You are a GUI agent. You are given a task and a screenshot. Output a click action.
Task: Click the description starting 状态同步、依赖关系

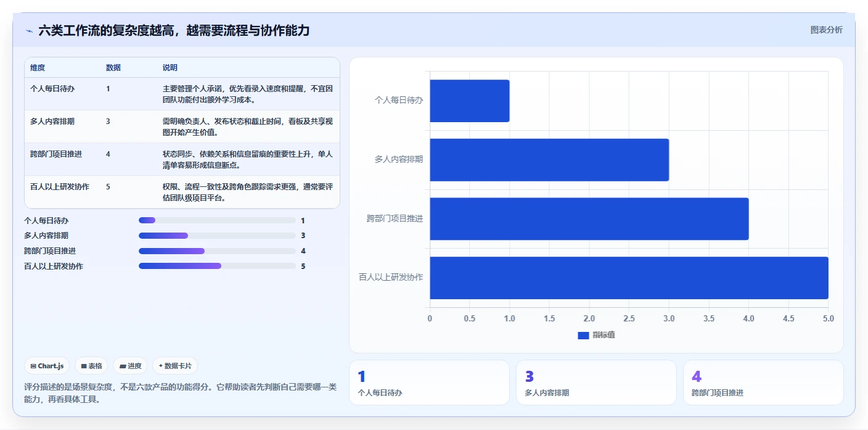click(248, 159)
